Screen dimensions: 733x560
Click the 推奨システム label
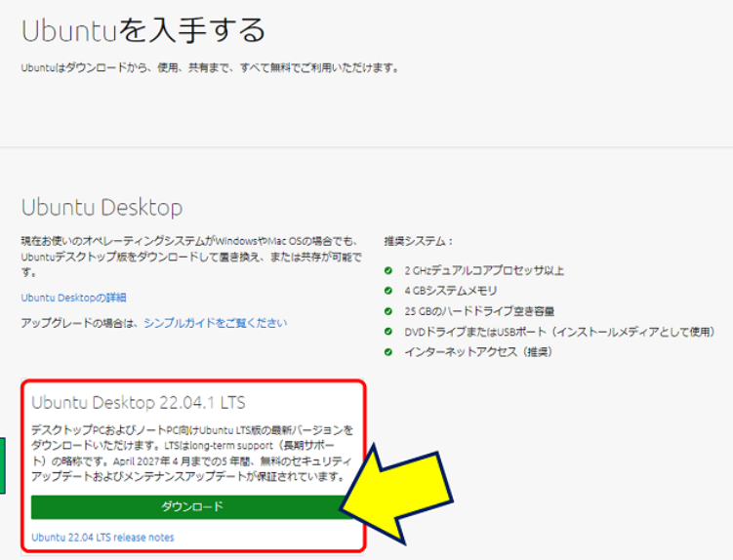[418, 241]
